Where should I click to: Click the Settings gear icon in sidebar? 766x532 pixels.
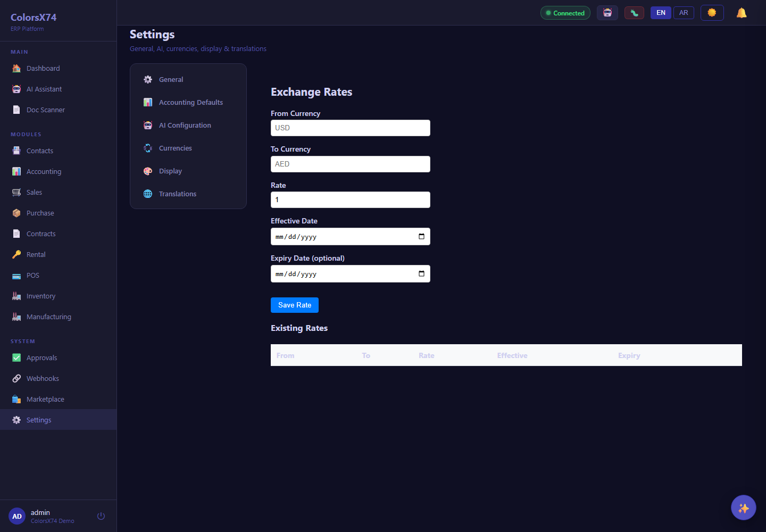pyautogui.click(x=16, y=420)
